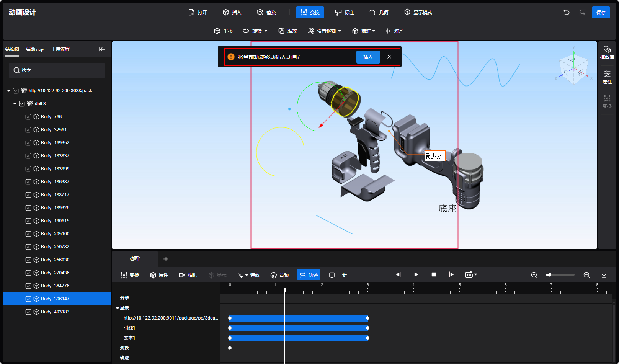This screenshot has height=364, width=619.
Task: Click the 保存 save button
Action: [601, 12]
